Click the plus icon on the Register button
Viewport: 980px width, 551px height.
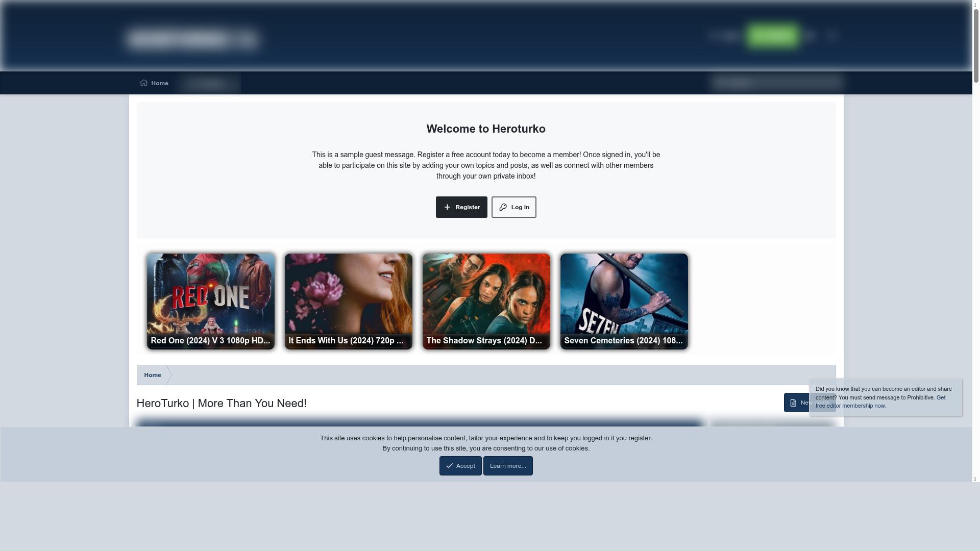[x=448, y=207]
